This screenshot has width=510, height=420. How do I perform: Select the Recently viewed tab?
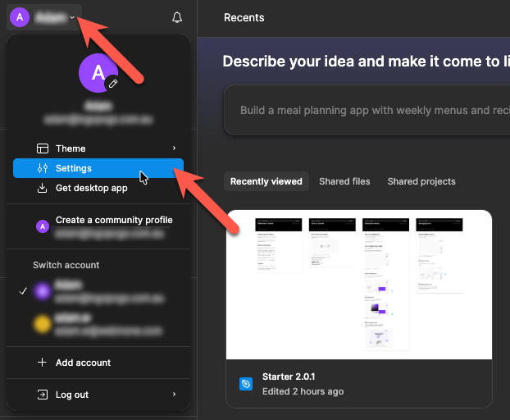point(266,181)
